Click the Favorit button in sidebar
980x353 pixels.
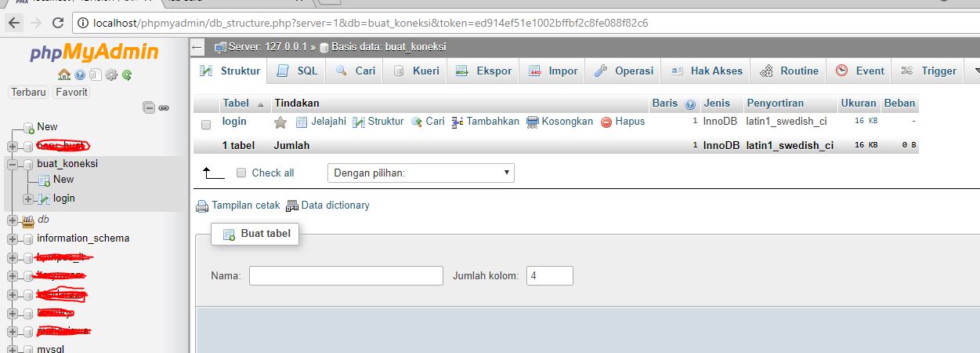click(x=71, y=92)
